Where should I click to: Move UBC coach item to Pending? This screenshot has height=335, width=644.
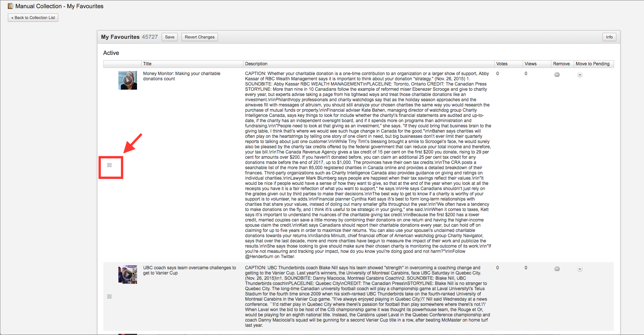point(580,269)
